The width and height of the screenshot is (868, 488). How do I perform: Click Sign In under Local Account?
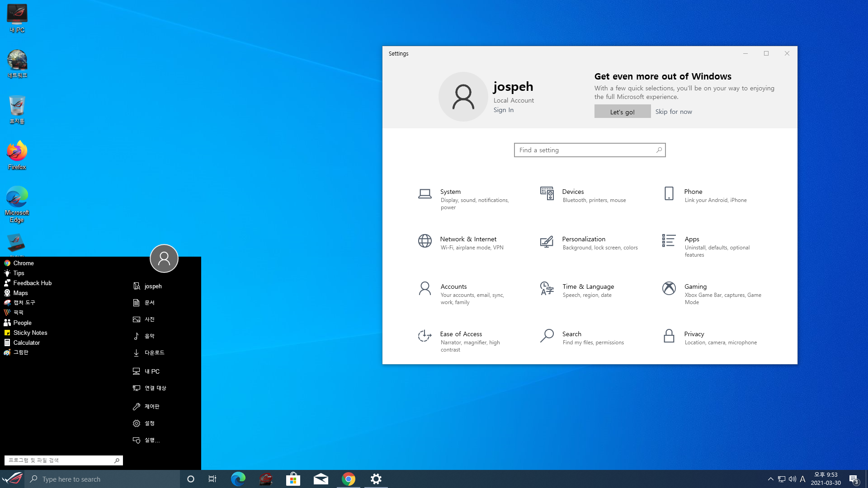click(x=503, y=110)
